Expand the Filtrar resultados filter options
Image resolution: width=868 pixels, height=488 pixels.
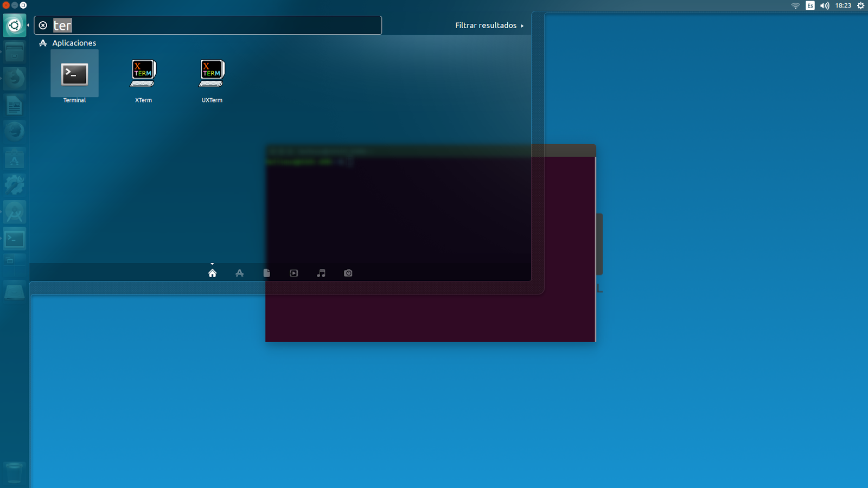488,25
